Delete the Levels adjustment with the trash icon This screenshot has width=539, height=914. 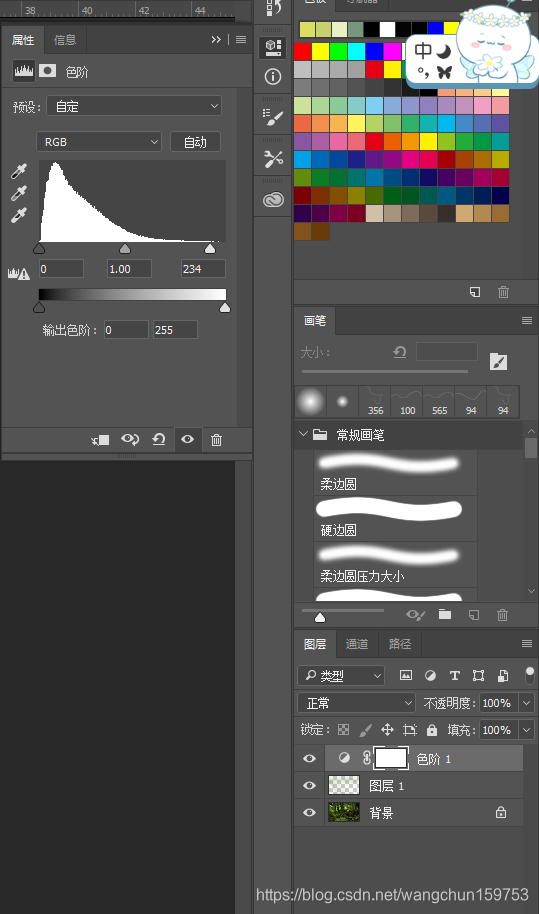(x=216, y=440)
